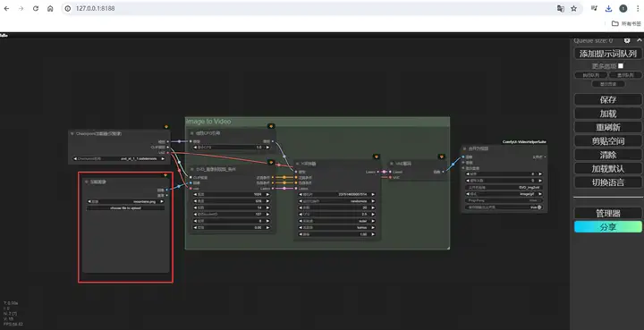Open the sampler dropdown showing euler
The width and height of the screenshot is (644, 330).
[x=337, y=221]
